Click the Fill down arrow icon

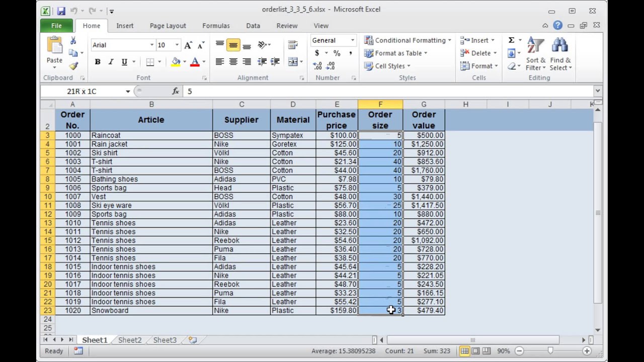[x=511, y=53]
